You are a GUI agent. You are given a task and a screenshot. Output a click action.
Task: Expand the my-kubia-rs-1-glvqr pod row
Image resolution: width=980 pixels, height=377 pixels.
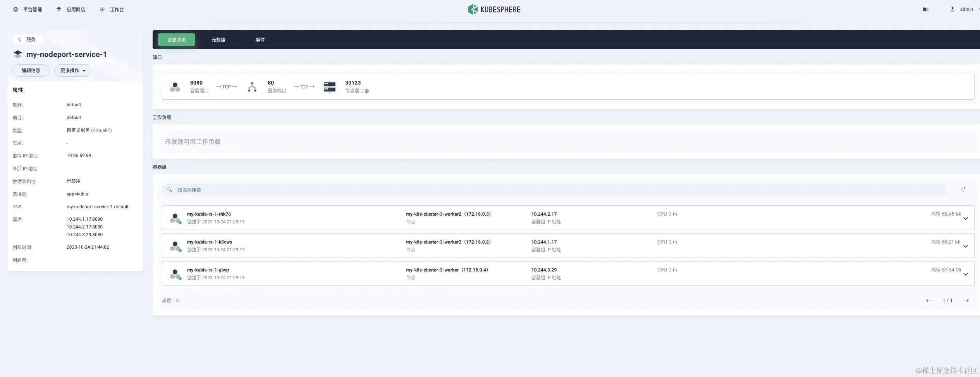(966, 274)
